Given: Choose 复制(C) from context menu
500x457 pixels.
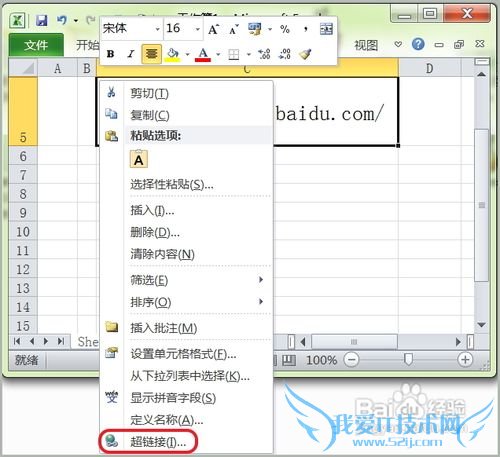Looking at the screenshot, I should pyautogui.click(x=187, y=115).
